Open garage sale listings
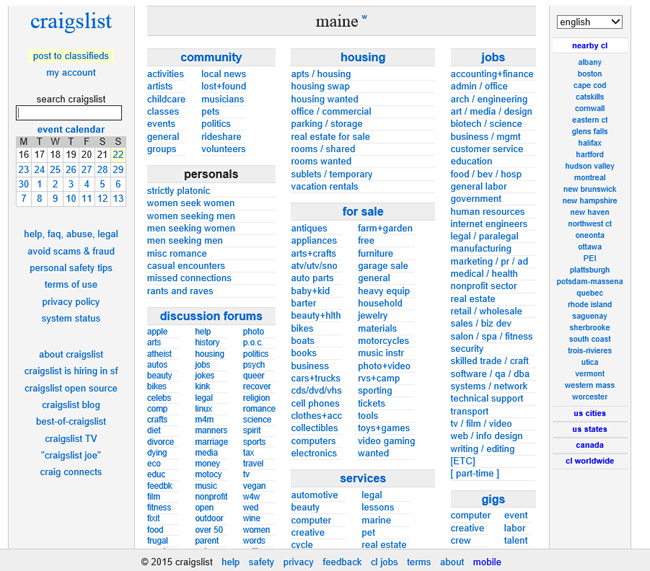 tap(383, 266)
